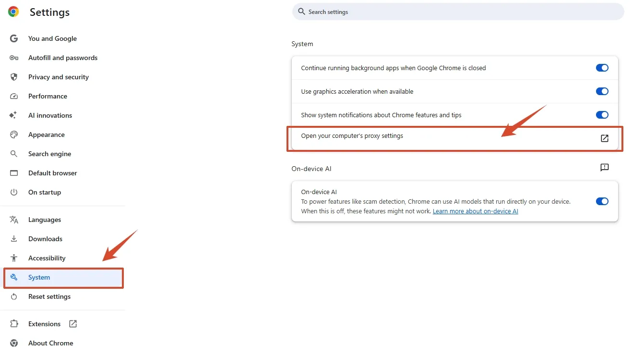The width and height of the screenshot is (644, 356).
Task: Toggle Show system notifications switch
Action: click(602, 115)
